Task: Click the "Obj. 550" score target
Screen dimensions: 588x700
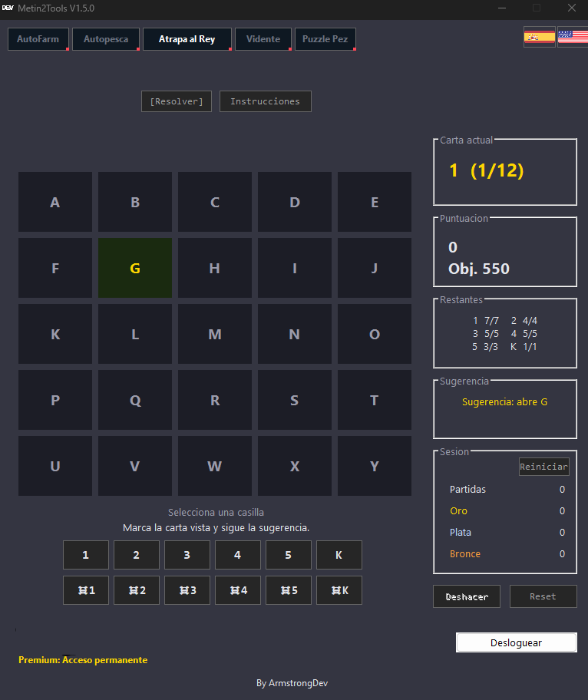Action: coord(479,269)
